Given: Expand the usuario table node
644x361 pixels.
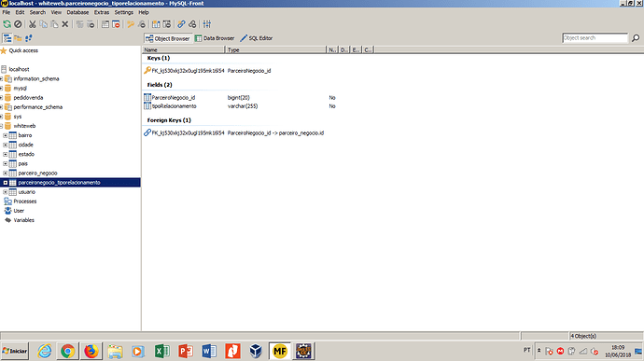Looking at the screenshot, I should pos(5,192).
